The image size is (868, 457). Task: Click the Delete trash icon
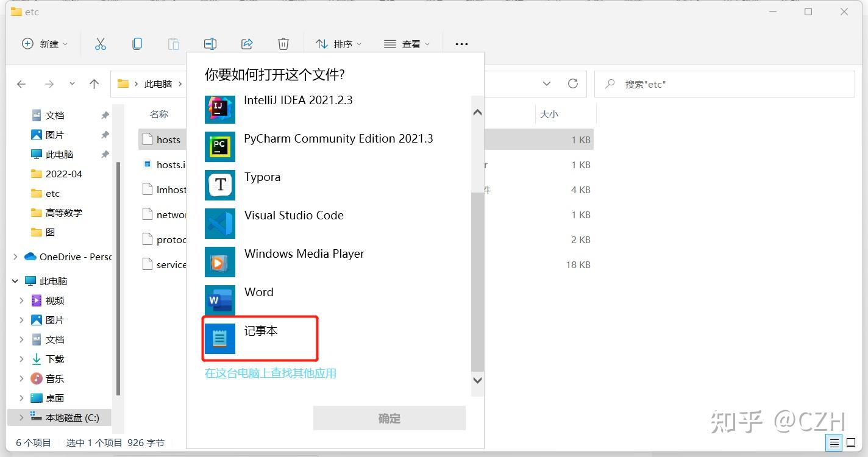point(283,44)
